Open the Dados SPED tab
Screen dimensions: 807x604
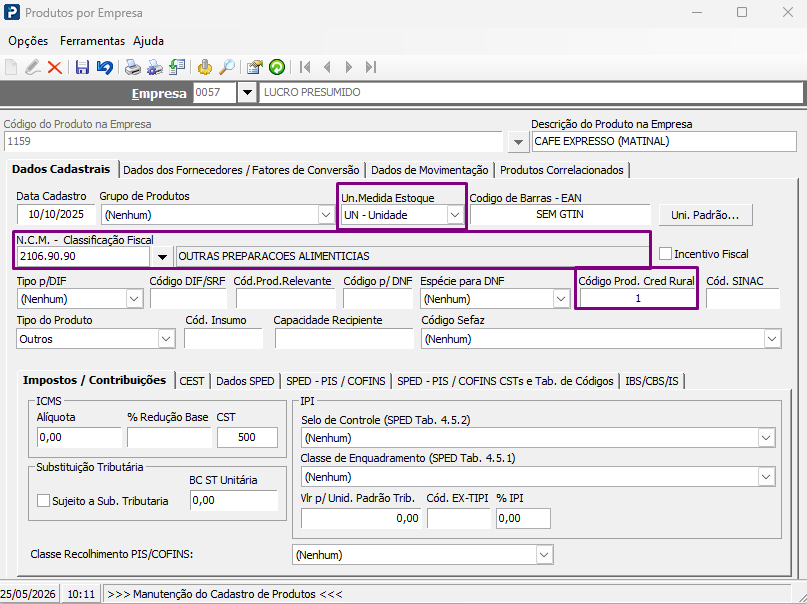point(245,381)
